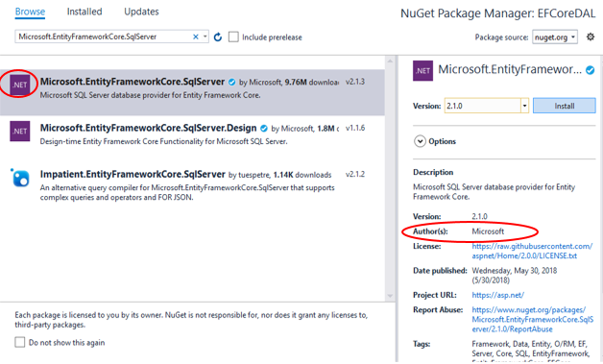
Task: Select Impatient.EntityFrameworkCore.SqlServer package
Action: (192, 185)
